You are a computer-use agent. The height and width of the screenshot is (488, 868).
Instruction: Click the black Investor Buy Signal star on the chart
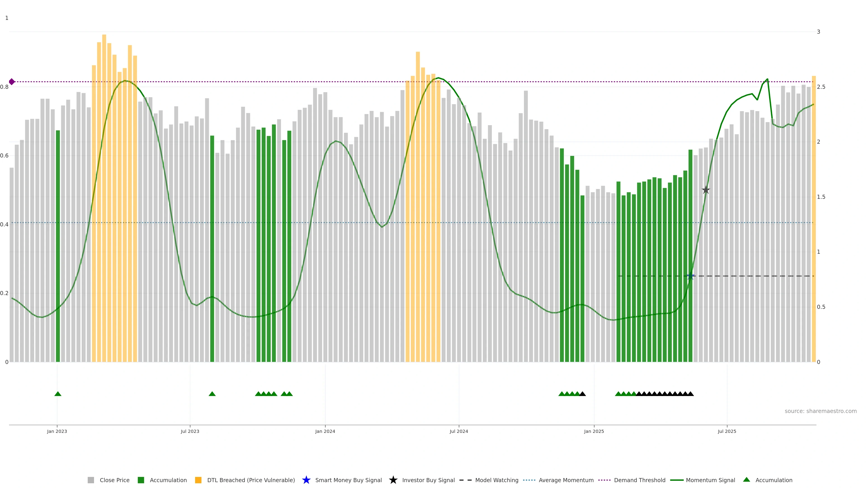click(x=705, y=190)
